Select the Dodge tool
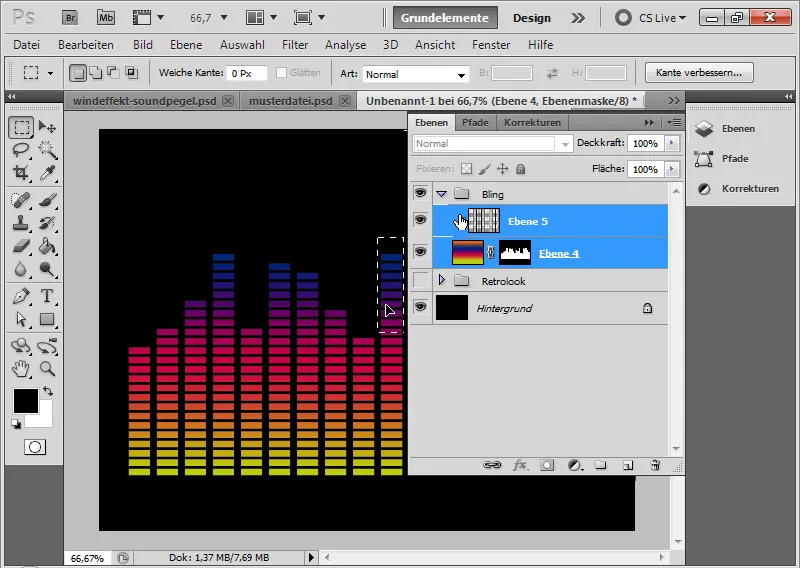The image size is (800, 568). coord(47,269)
